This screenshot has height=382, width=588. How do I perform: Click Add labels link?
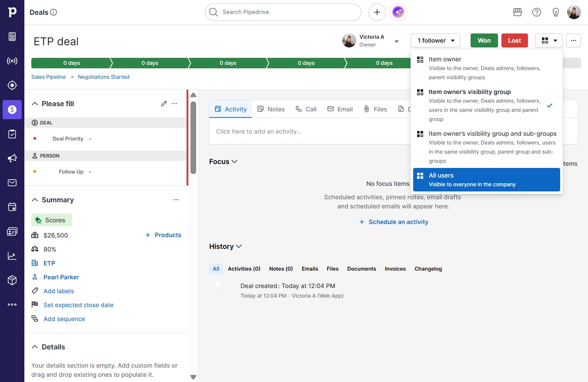click(x=59, y=291)
